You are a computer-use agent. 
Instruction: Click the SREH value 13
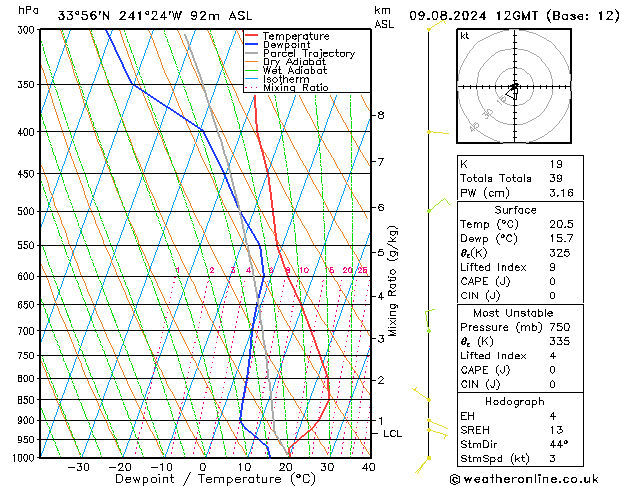(556, 430)
